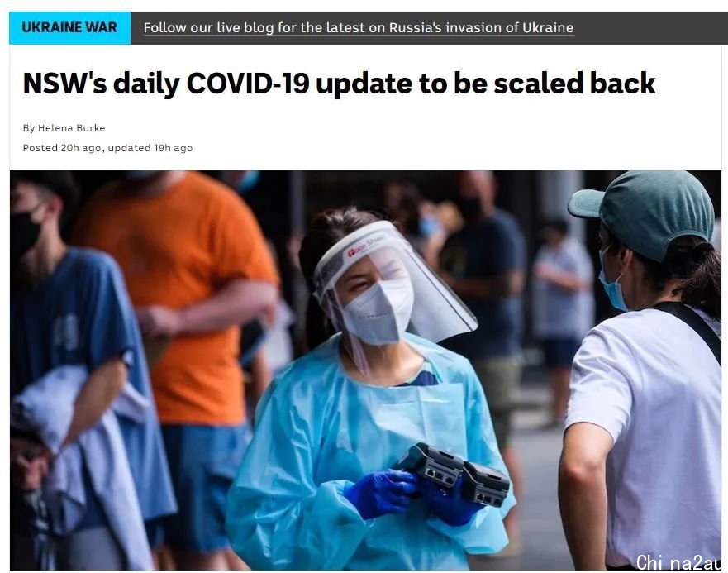Click the scanner devices held in blue gloves

click(x=451, y=474)
